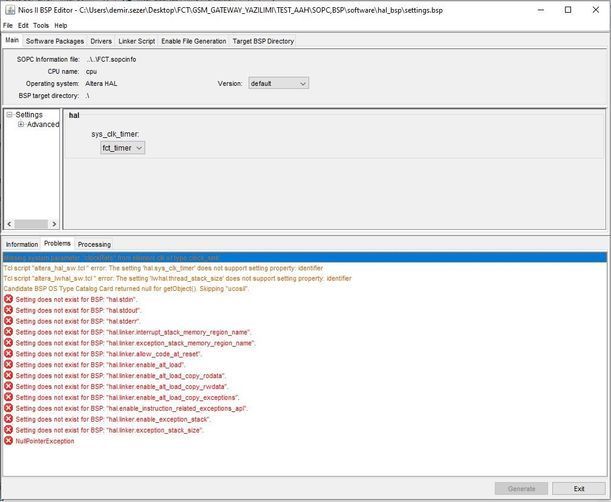This screenshot has width=611, height=502.
Task: Click the Nios II BSP Editor title icon
Action: 10,10
